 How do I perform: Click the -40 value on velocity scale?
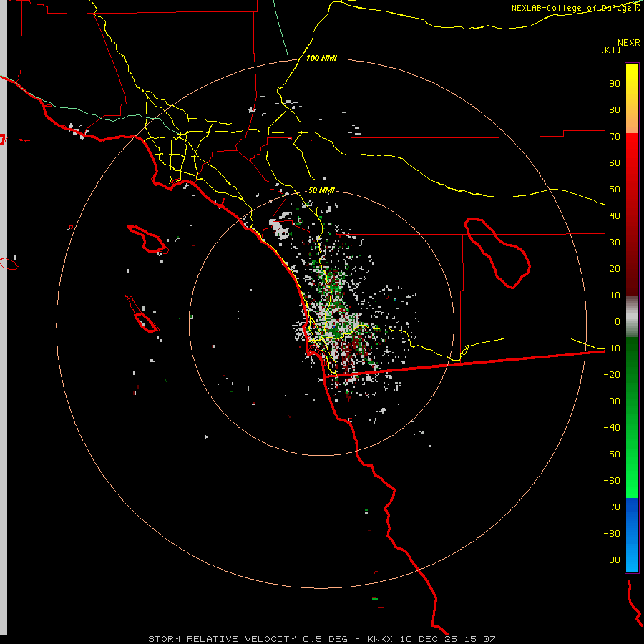[612, 428]
